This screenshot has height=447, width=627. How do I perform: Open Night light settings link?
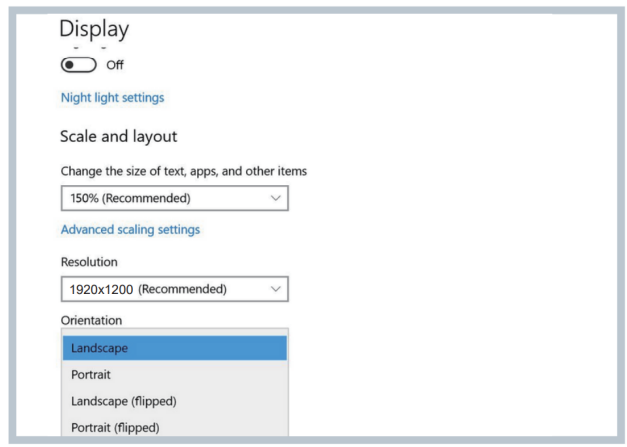pyautogui.click(x=112, y=98)
